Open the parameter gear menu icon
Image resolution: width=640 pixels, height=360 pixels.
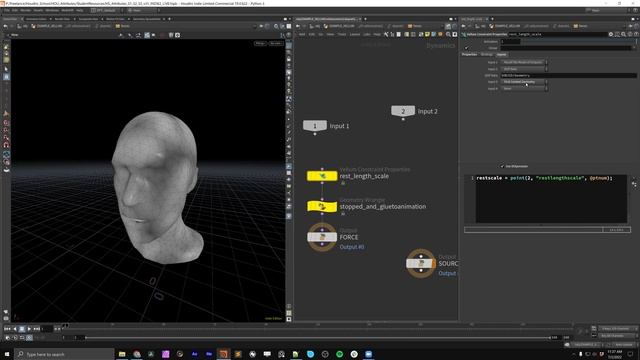coord(611,34)
